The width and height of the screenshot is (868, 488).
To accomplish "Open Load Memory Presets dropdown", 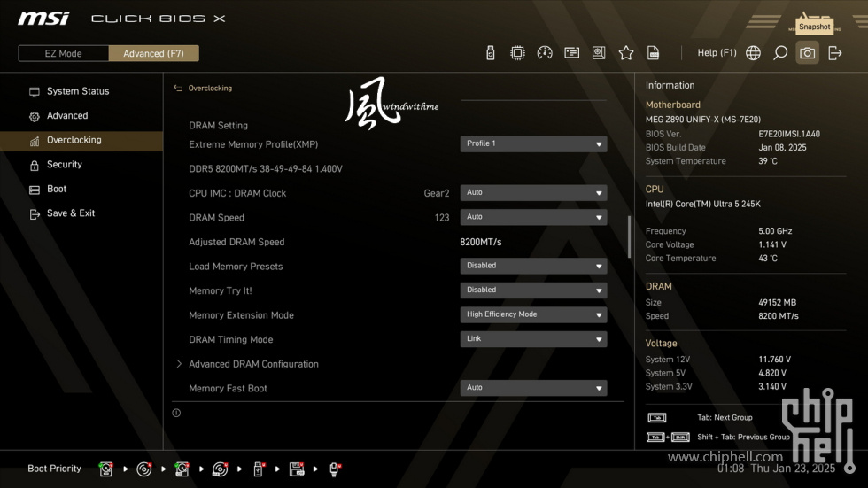I will pos(533,266).
